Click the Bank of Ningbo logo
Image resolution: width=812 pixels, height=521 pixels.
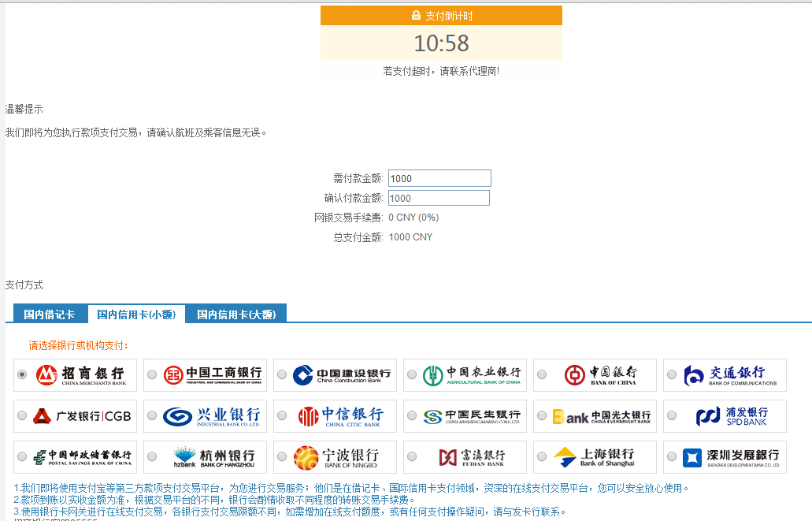336,457
